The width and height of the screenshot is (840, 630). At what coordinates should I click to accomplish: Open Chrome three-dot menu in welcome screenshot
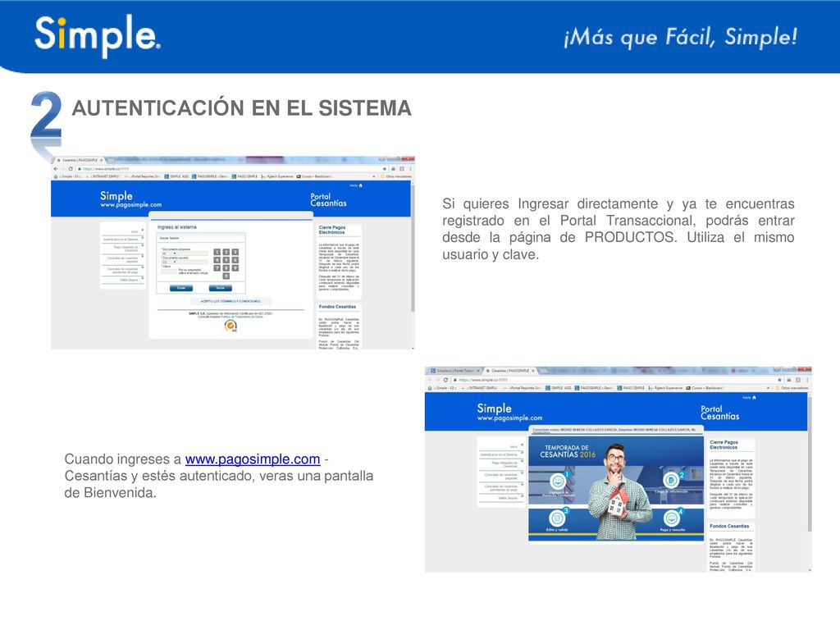807,380
